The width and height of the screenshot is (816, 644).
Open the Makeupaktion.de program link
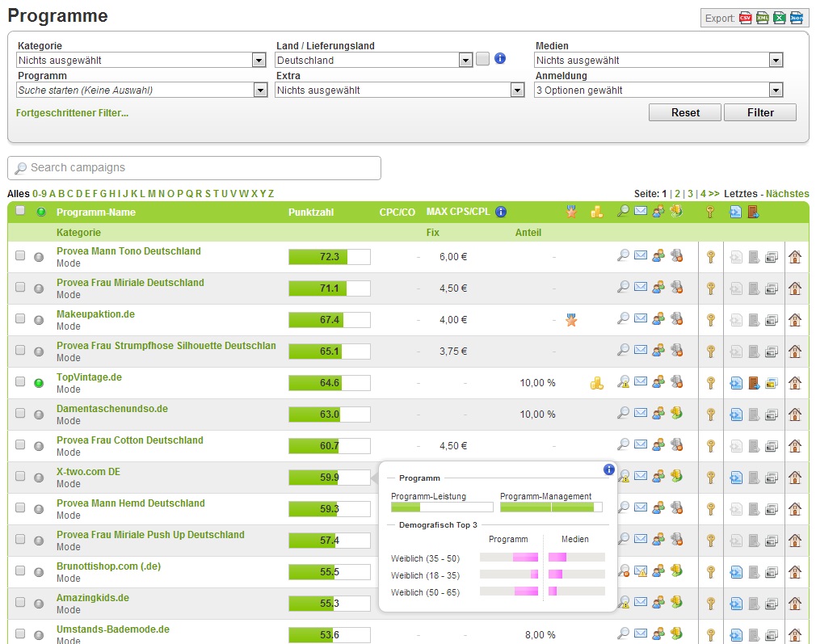[x=96, y=314]
